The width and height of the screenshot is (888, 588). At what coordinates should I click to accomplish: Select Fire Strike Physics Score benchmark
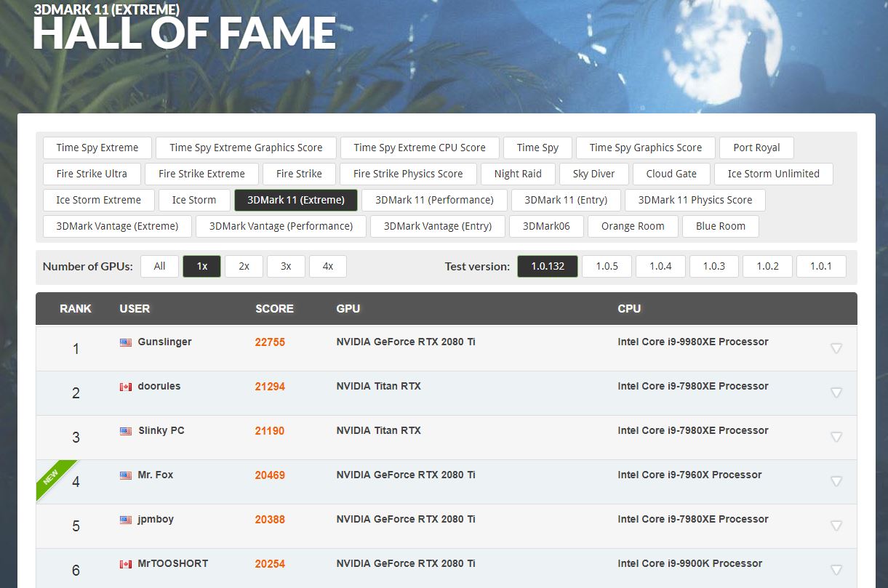(x=408, y=174)
